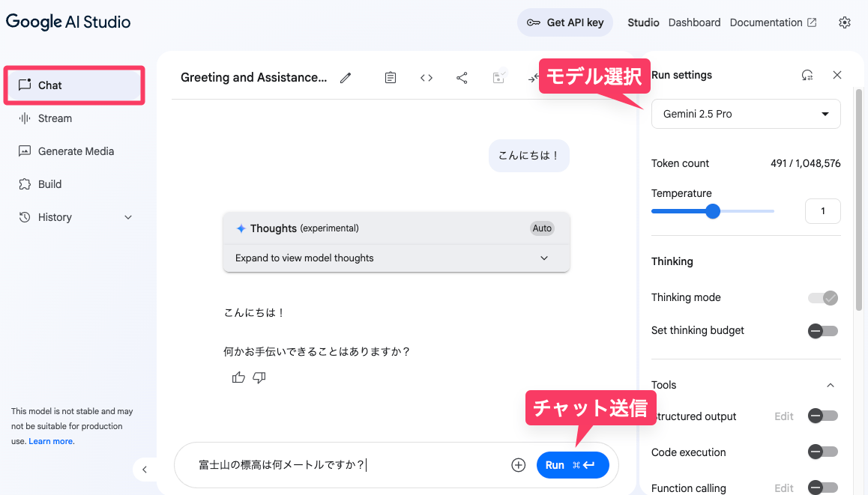This screenshot has height=495, width=868.
Task: Toggle the Set thinking budget switch
Action: (822, 331)
